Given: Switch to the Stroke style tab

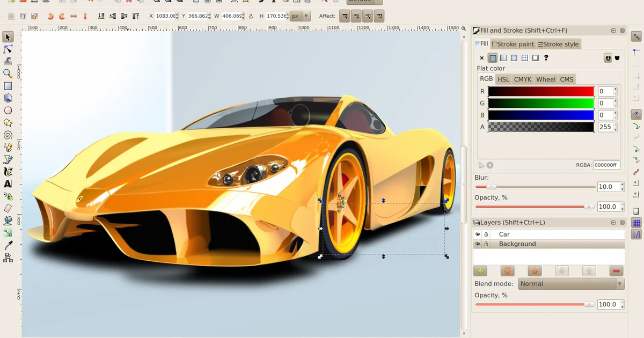Looking at the screenshot, I should click(558, 44).
